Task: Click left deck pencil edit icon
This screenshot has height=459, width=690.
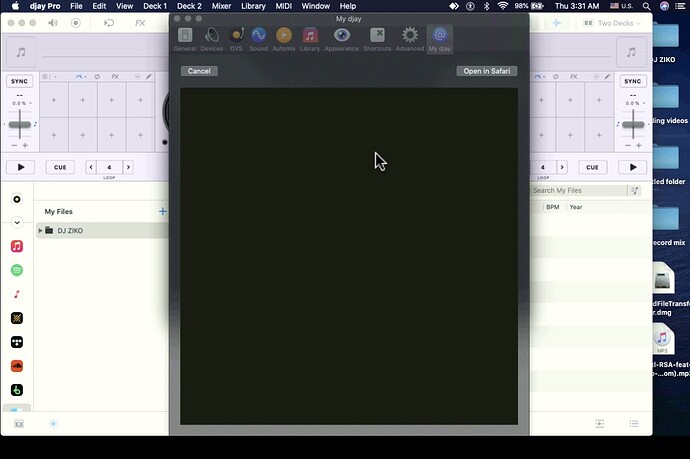Action: point(149,77)
